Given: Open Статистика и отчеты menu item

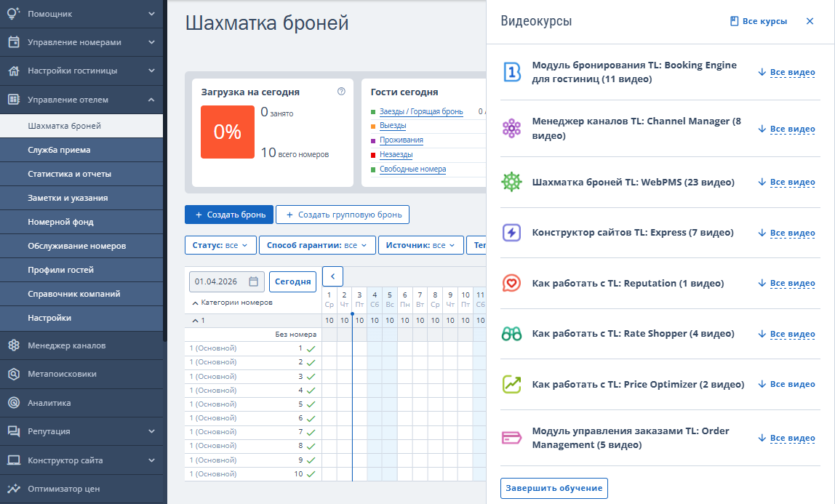Looking at the screenshot, I should click(x=81, y=174).
